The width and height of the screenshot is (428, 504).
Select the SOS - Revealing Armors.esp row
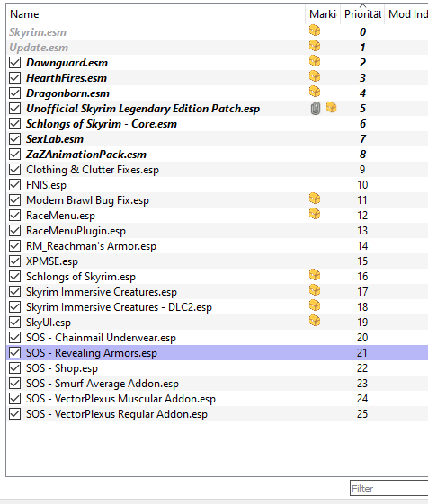218,353
